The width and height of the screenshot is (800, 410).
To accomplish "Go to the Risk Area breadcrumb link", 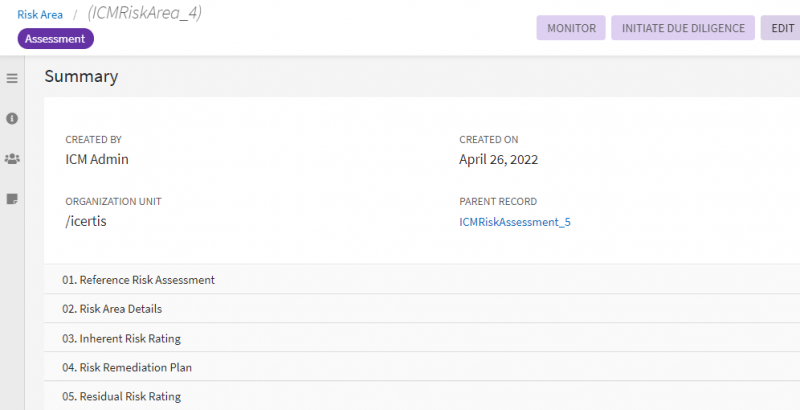I will point(40,15).
